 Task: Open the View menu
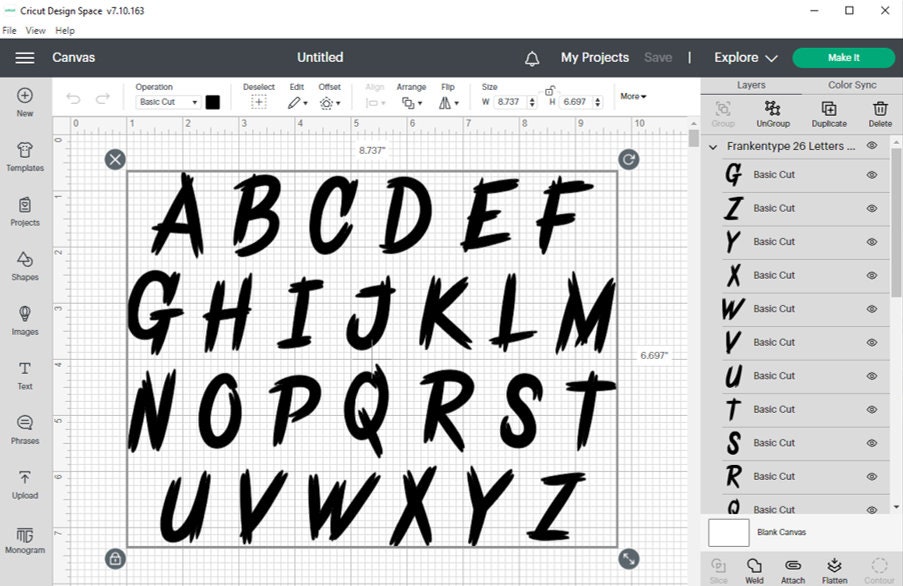click(x=35, y=30)
